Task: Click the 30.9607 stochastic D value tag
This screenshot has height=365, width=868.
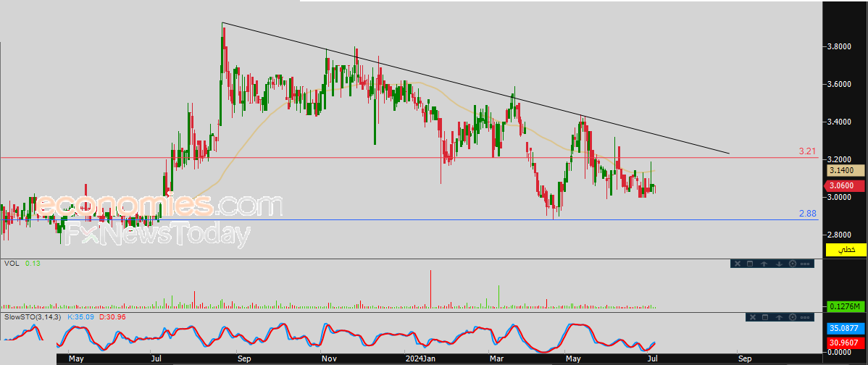Action: [846, 343]
